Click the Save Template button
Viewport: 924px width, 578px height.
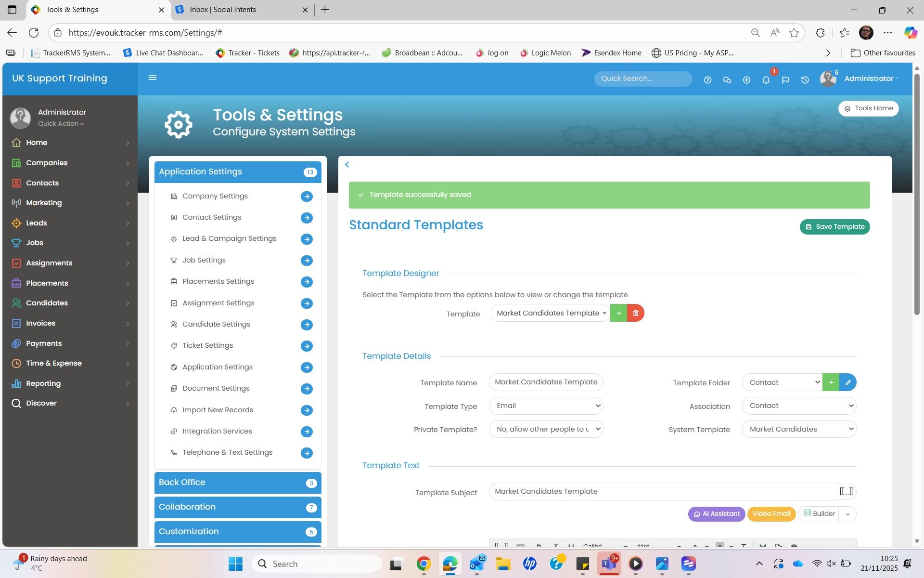[834, 227]
